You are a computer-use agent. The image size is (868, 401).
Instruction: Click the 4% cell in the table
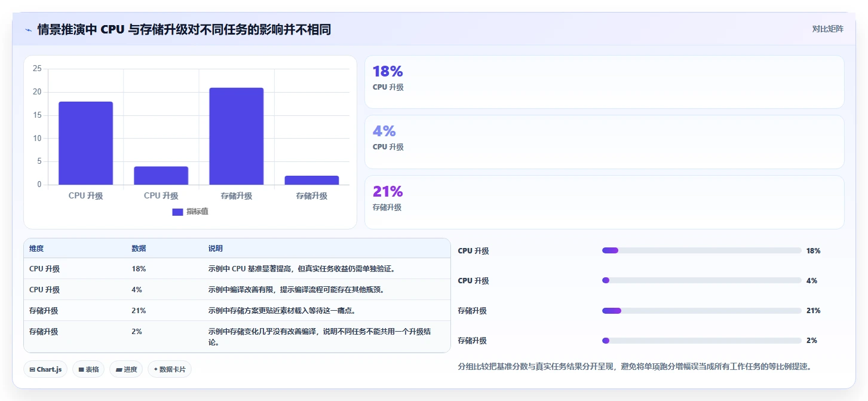[x=137, y=290]
